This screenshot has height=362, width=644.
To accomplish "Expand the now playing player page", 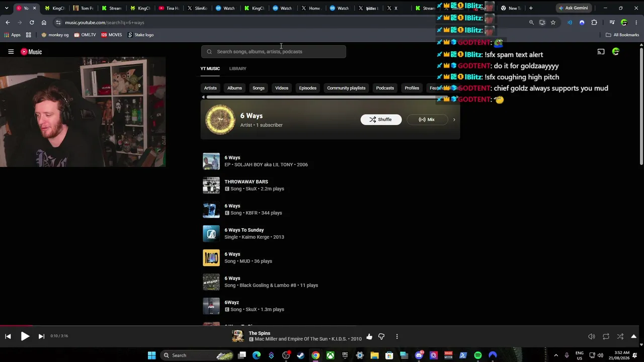I will [x=634, y=337].
